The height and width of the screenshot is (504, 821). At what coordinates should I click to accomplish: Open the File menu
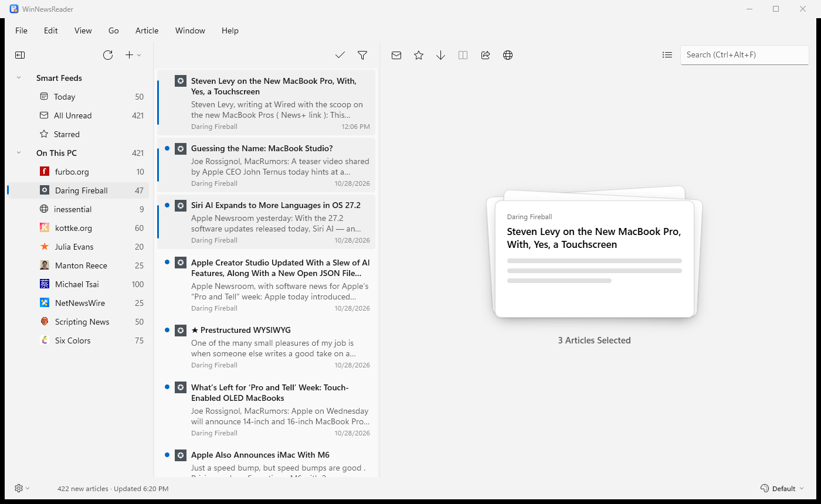click(x=21, y=30)
